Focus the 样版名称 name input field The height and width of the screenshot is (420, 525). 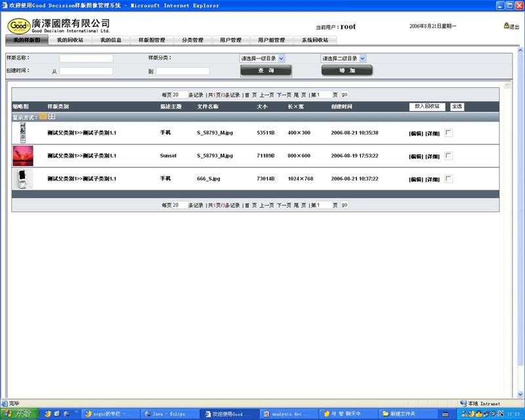tap(86, 58)
